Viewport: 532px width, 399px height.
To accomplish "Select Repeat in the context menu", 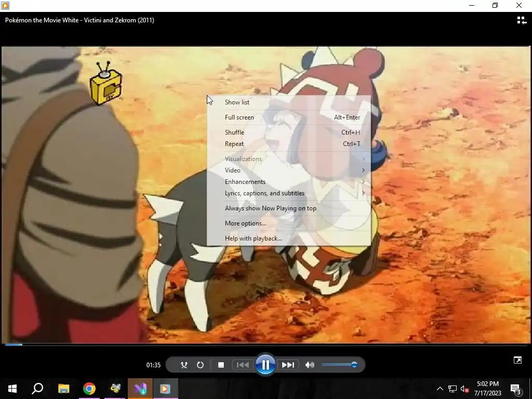I will (x=289, y=144).
